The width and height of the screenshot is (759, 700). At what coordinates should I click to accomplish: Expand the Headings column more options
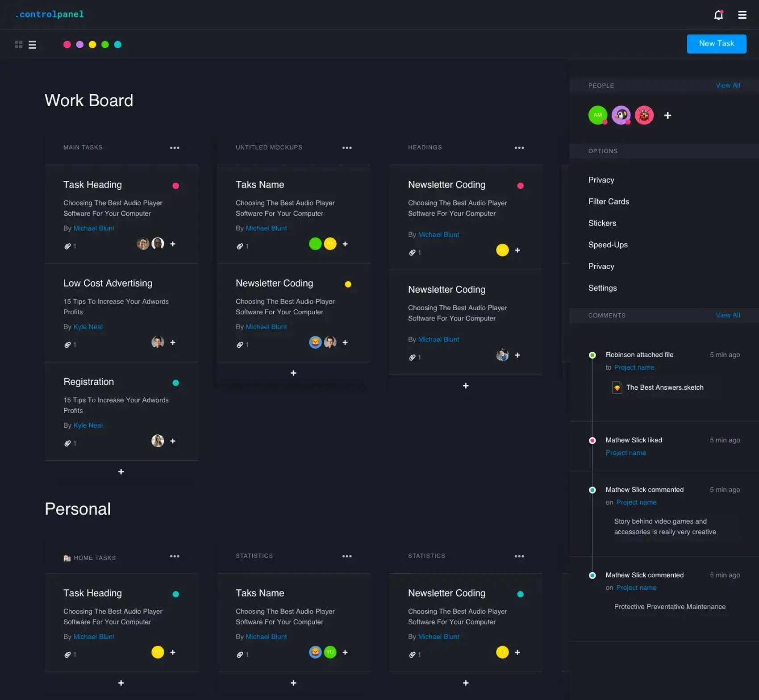tap(519, 148)
